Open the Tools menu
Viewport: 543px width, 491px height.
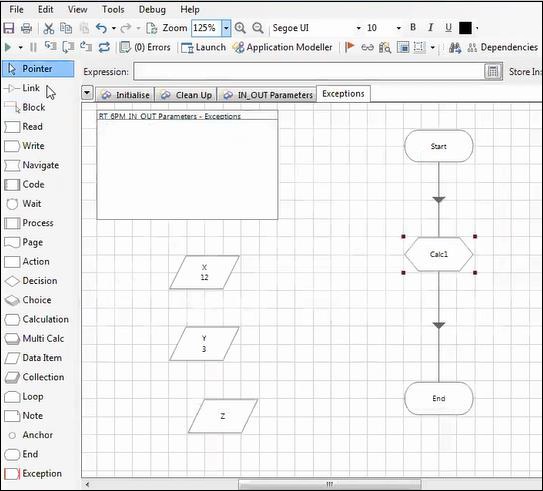pyautogui.click(x=113, y=9)
